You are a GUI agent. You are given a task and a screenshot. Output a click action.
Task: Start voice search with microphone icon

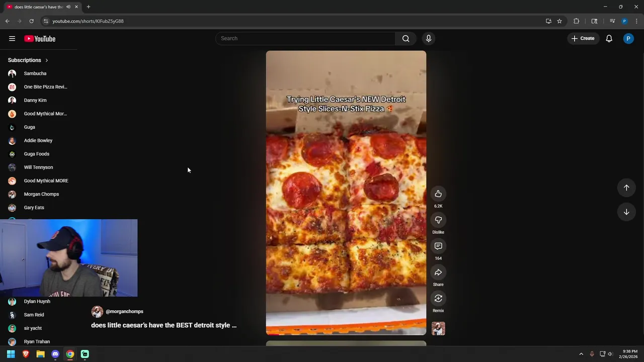(x=429, y=39)
